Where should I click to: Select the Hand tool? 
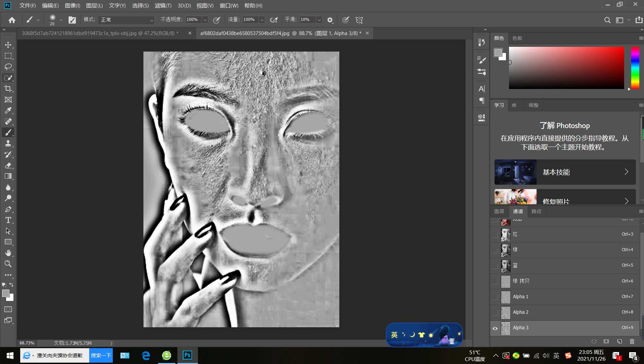(x=8, y=253)
